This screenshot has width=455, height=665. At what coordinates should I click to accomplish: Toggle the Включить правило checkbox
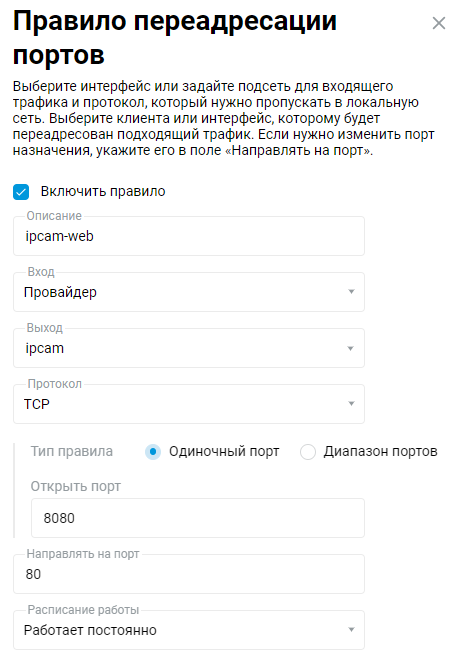coord(21,192)
